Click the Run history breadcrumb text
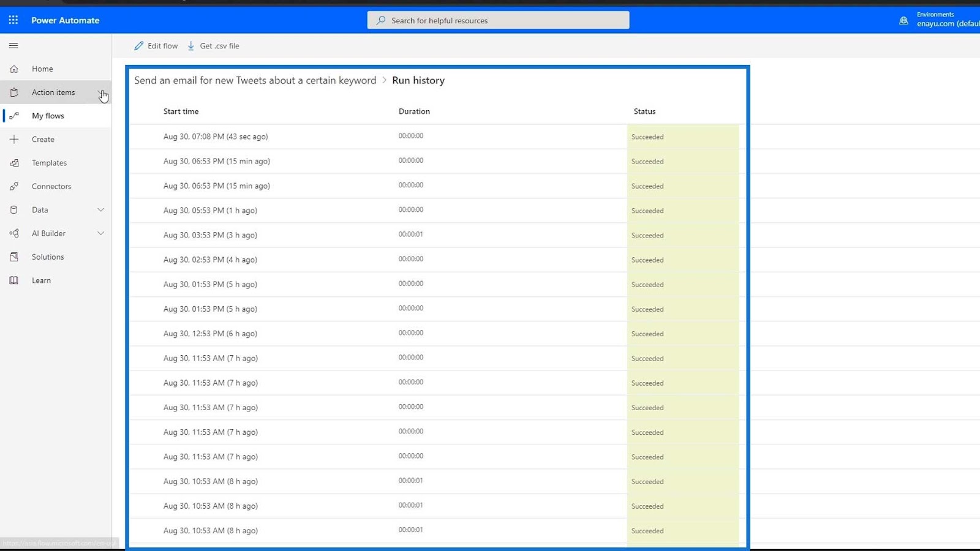 (418, 80)
